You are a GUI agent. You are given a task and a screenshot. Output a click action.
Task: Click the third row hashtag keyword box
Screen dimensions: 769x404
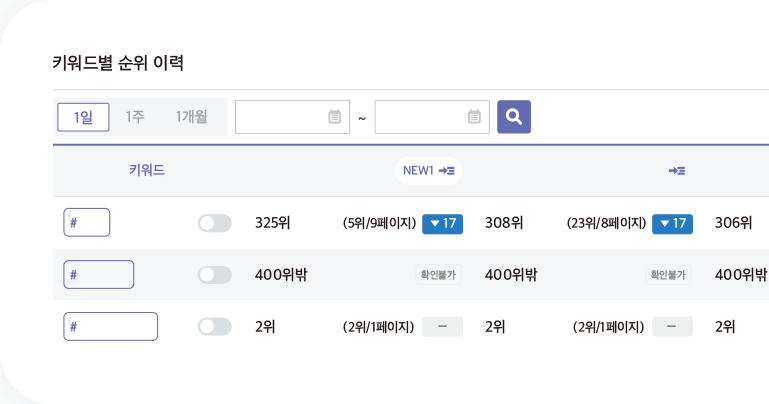pyautogui.click(x=110, y=327)
